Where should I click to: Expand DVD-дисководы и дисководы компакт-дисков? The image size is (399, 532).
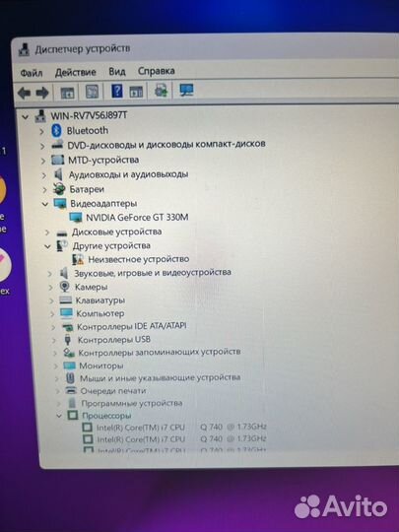[42, 146]
